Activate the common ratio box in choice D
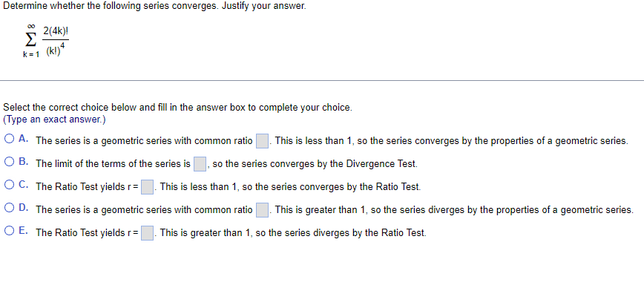Viewport: 644px width, 291px height. coord(263,210)
